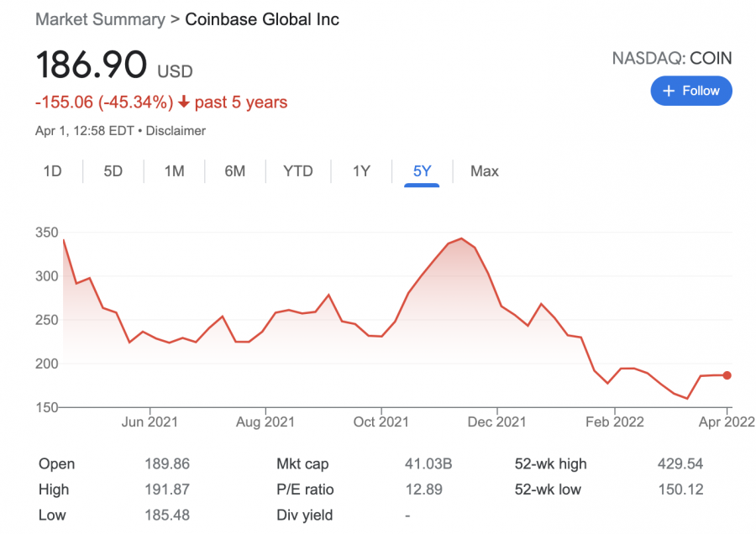The height and width of the screenshot is (534, 756).
Task: Open the Disclaimer link
Action: pos(176,131)
